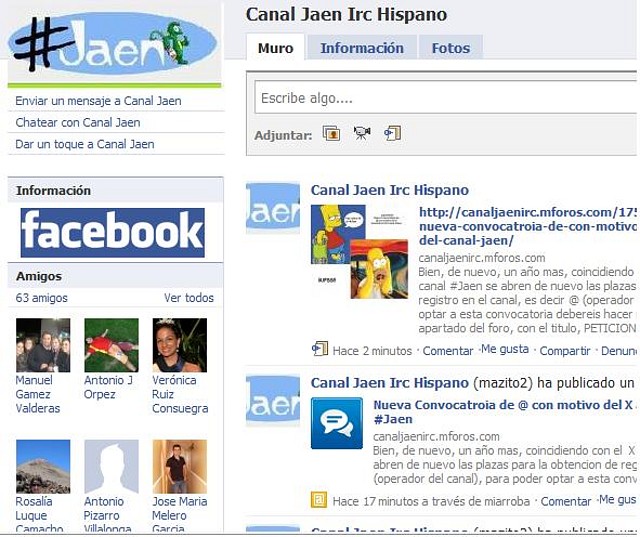
Task: Click Comentar on the 17 minutes ago post
Action: (x=566, y=501)
